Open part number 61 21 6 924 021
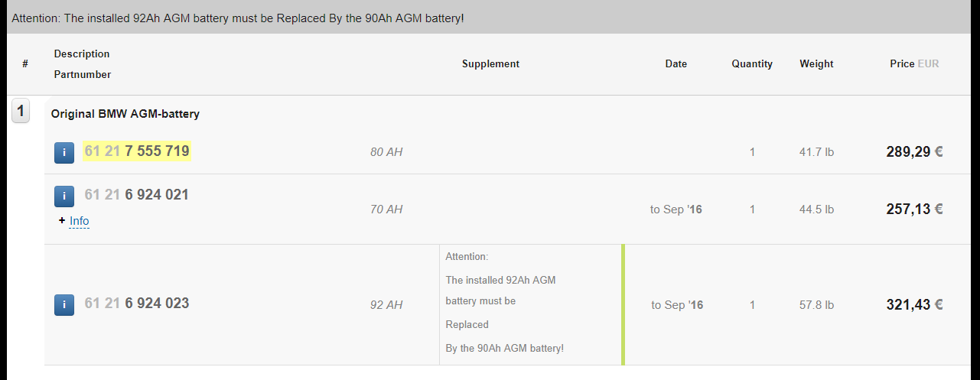 137,195
